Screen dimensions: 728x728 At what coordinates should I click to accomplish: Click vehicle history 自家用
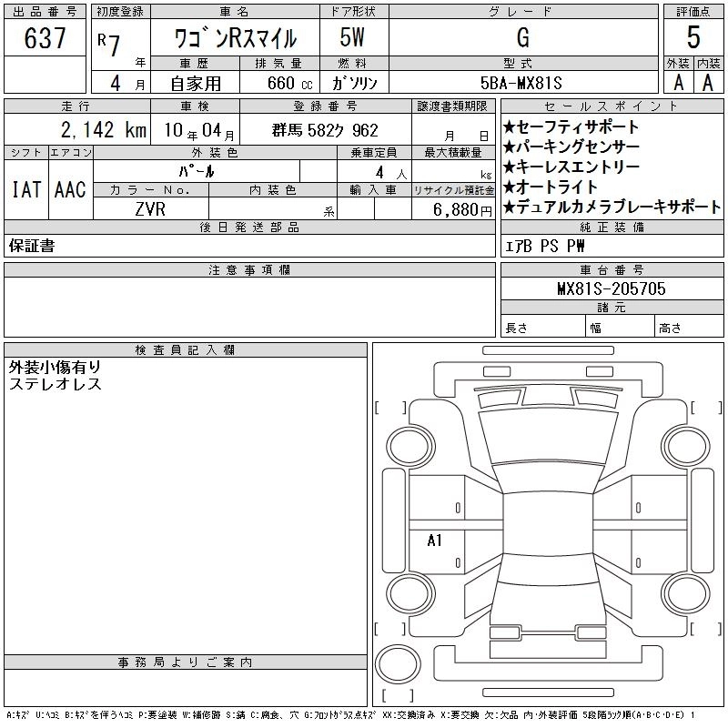click(196, 84)
